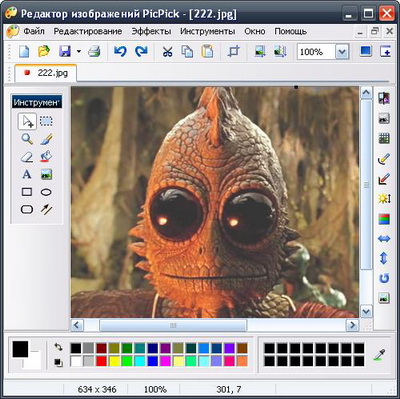Click the image resize icon in toolbar
Screen dimensions: 400x399
[260, 52]
